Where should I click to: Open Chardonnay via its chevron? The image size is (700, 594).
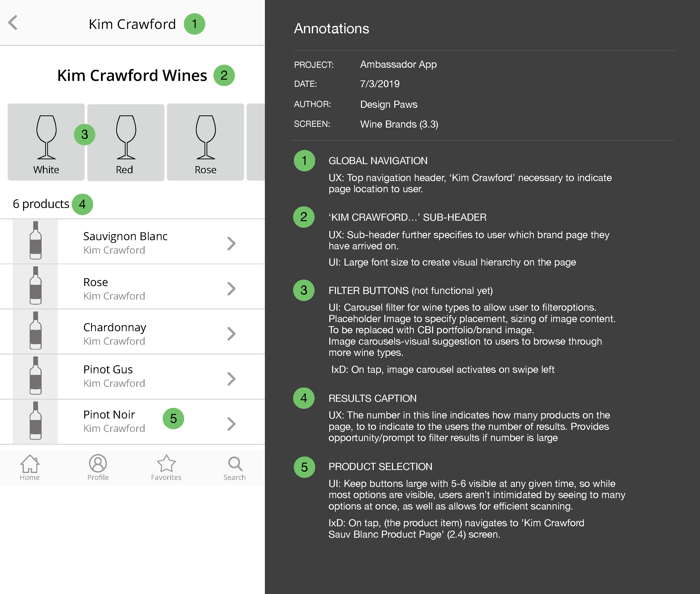(231, 334)
